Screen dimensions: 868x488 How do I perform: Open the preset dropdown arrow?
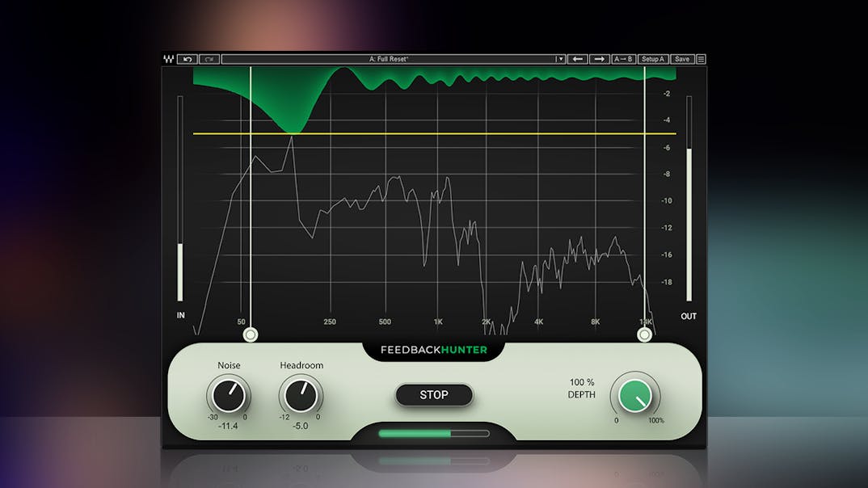coord(559,59)
